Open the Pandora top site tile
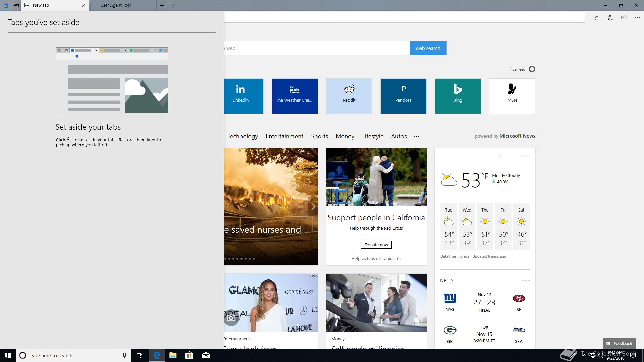The width and height of the screenshot is (644, 362). (403, 96)
